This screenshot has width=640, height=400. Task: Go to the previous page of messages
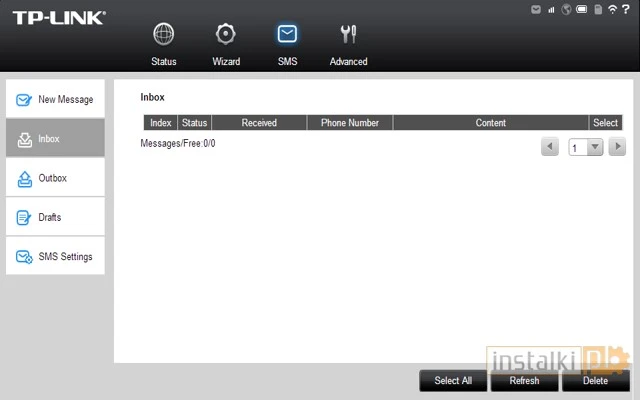550,147
